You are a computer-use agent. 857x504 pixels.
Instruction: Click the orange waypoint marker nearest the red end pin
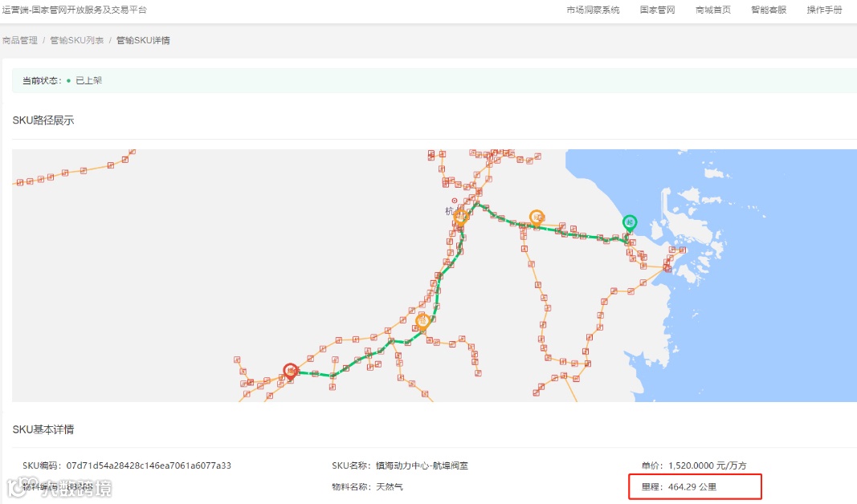pos(422,322)
